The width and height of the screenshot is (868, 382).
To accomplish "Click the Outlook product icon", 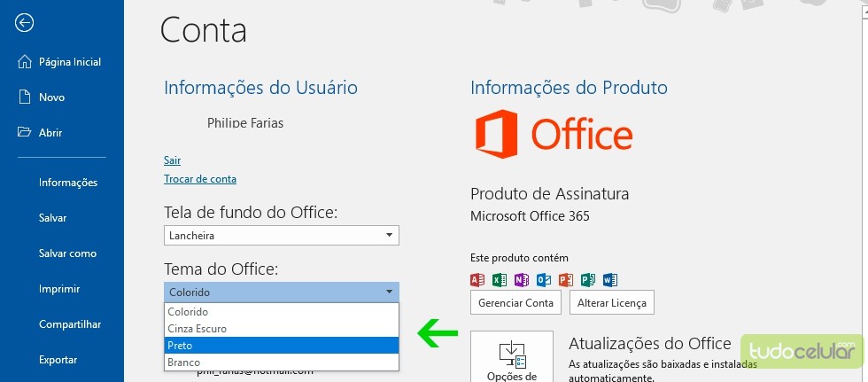I will coord(544,280).
